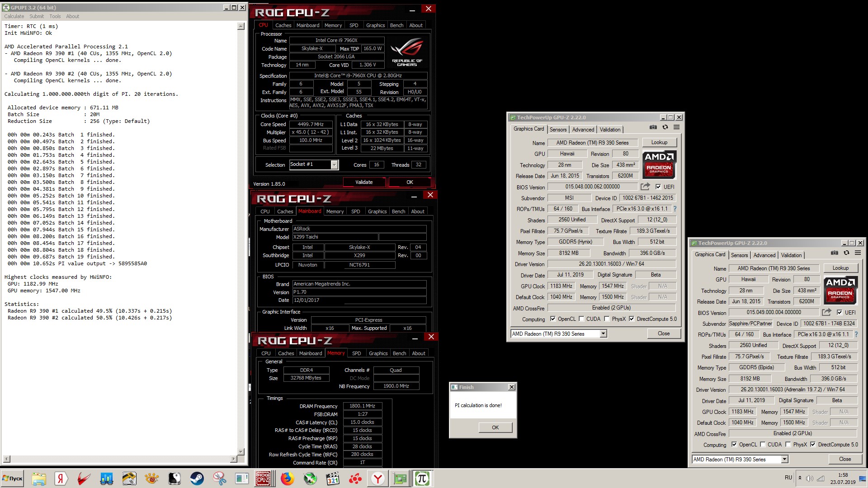Click Close button in second GPU-Z window

tap(845, 459)
